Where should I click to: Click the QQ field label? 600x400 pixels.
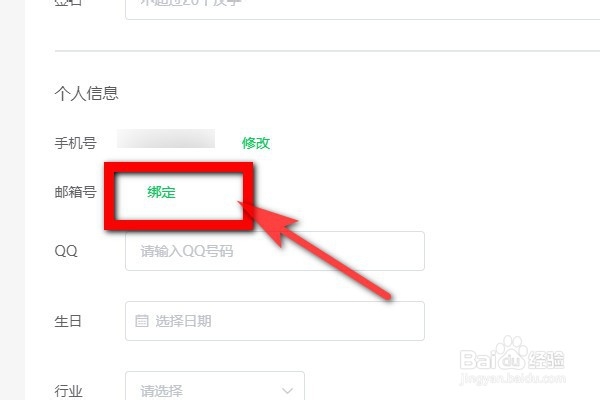pos(66,251)
